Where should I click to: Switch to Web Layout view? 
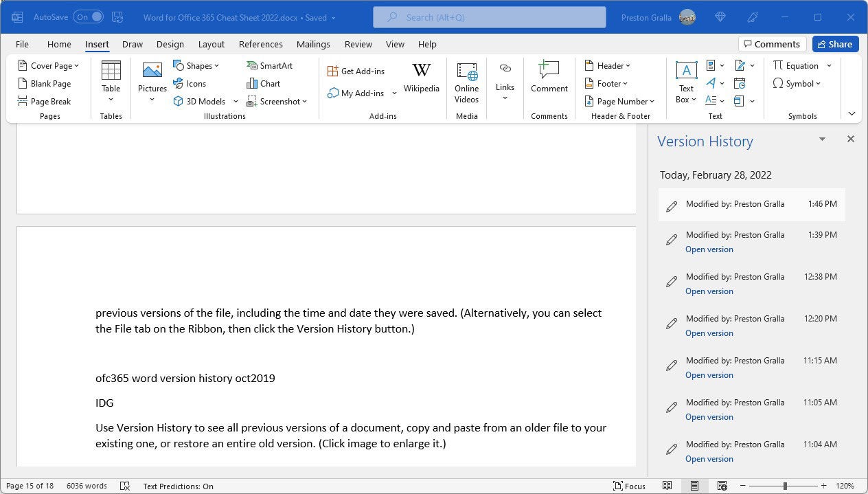722,486
